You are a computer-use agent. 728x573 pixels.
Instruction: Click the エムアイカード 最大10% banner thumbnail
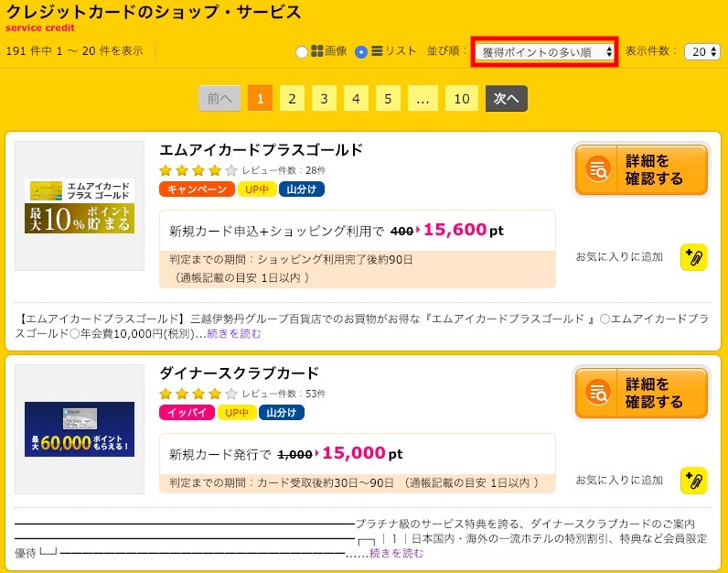click(x=80, y=206)
